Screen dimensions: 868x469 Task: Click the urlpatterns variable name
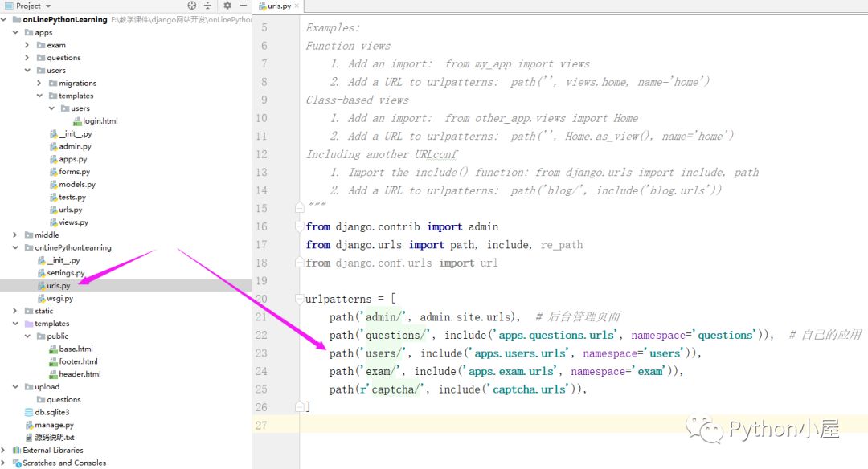pyautogui.click(x=338, y=300)
